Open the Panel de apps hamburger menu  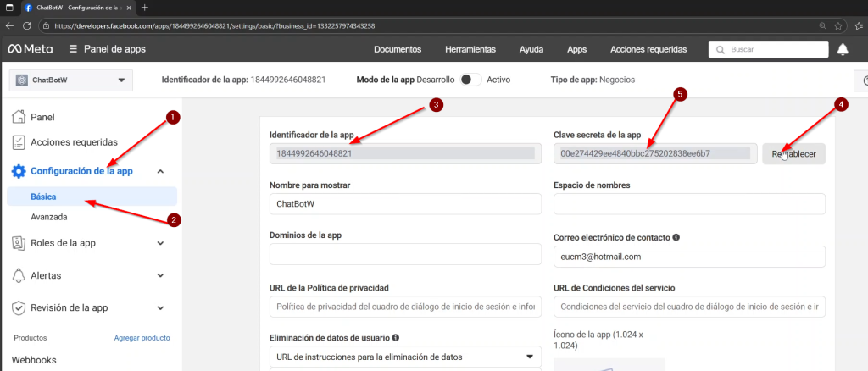(73, 49)
